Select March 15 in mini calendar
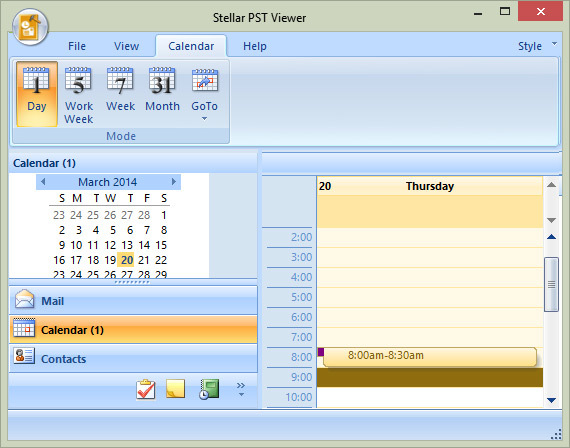The image size is (570, 448). click(161, 245)
